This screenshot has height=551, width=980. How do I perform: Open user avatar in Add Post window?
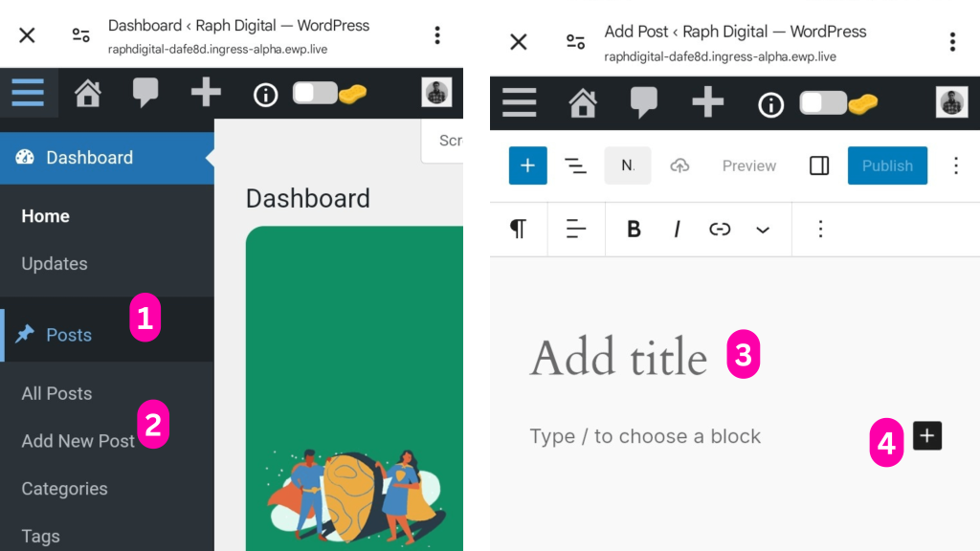[951, 101]
